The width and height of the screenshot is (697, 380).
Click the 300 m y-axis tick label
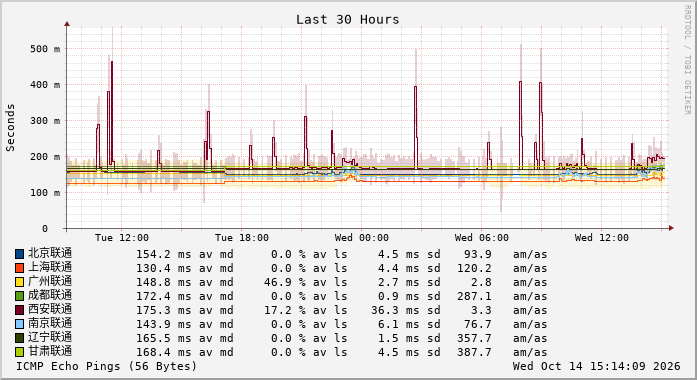click(x=45, y=121)
